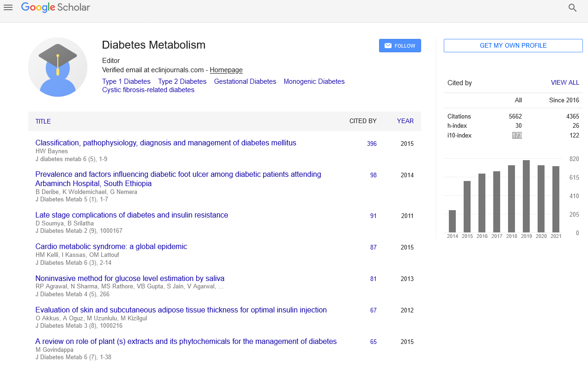Open Noninvasive glucose estimation by saliva article
588x368 pixels.
(x=130, y=278)
